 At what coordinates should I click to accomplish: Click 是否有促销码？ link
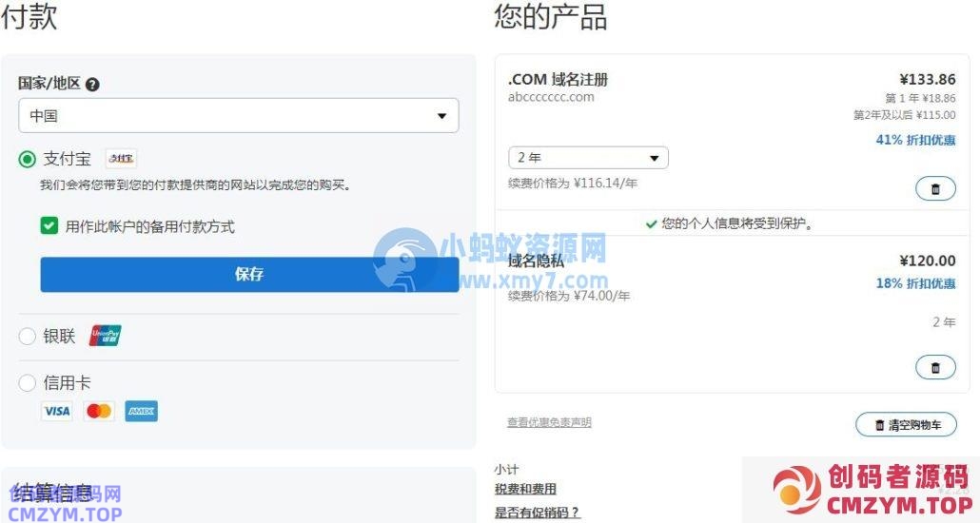pyautogui.click(x=537, y=513)
